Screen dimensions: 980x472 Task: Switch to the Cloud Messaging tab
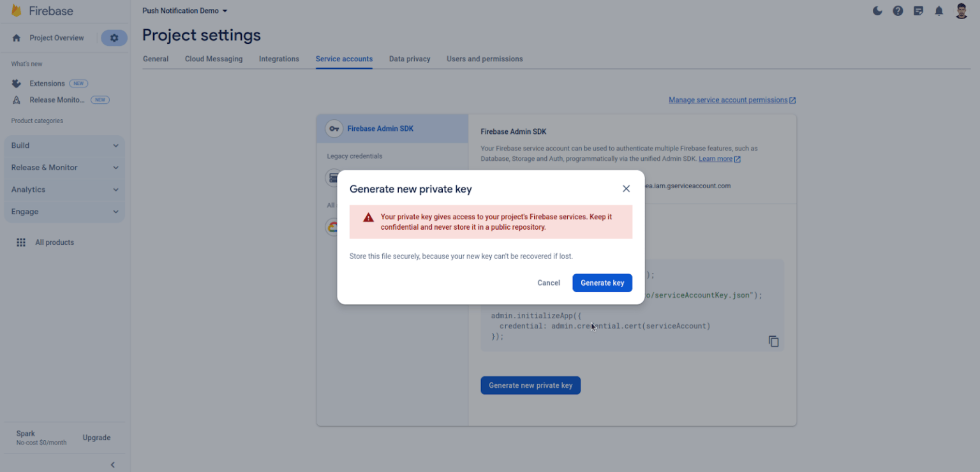(214, 59)
